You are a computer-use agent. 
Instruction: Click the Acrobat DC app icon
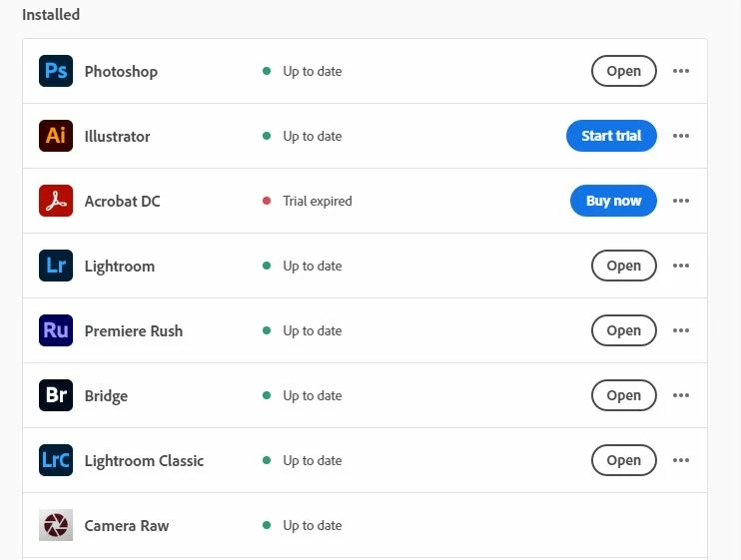click(x=56, y=201)
